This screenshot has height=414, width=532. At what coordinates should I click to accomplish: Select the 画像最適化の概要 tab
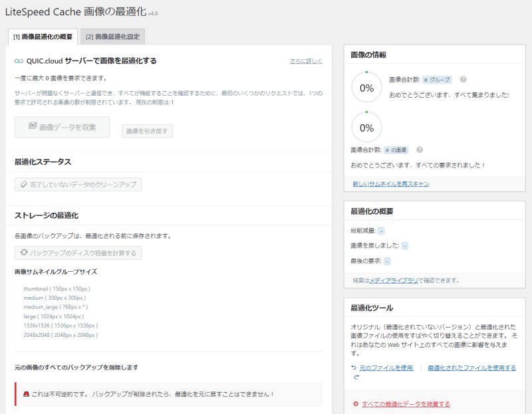click(43, 37)
